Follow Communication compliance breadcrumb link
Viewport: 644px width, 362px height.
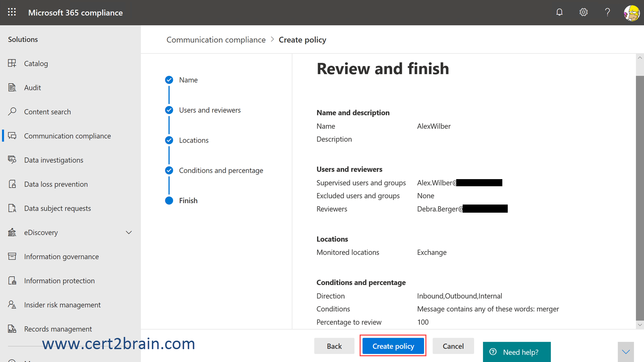[216, 40]
